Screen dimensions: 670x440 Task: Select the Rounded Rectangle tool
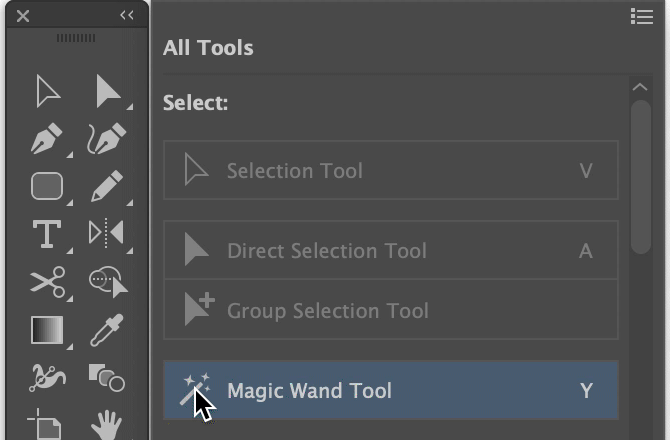point(47,186)
